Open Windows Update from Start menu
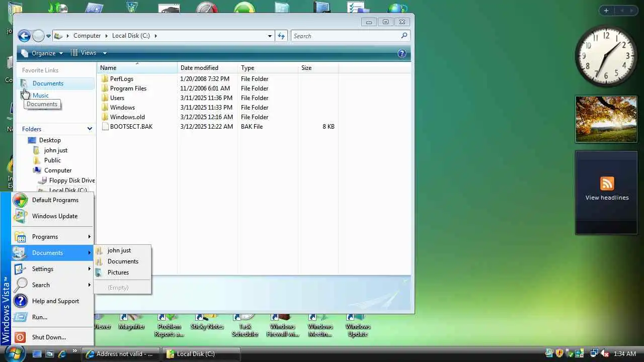 (53, 216)
